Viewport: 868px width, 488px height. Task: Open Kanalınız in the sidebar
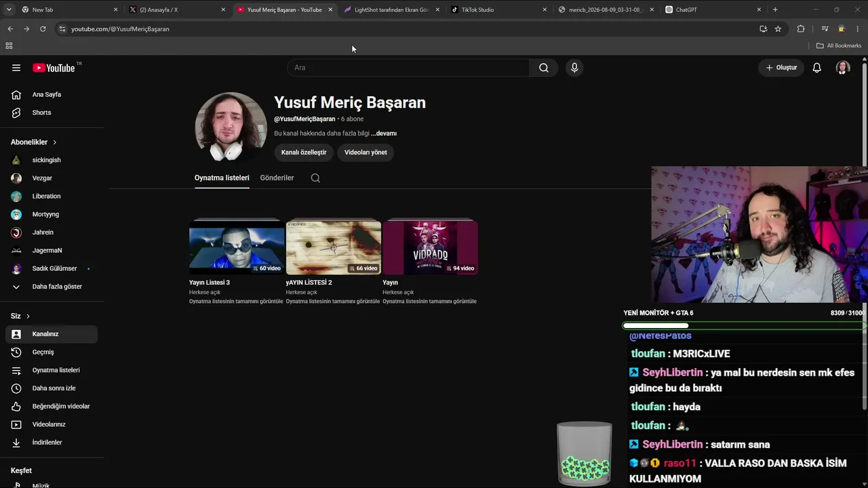click(x=52, y=334)
